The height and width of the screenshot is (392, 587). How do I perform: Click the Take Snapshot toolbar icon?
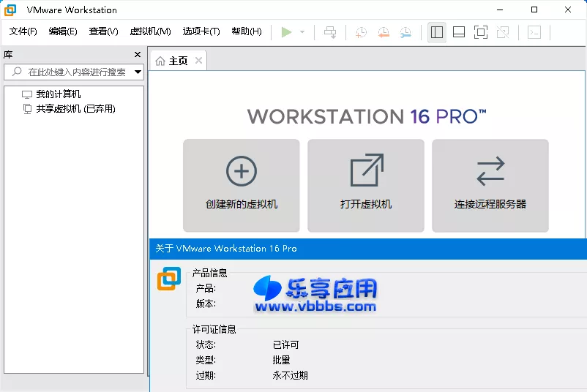(361, 32)
